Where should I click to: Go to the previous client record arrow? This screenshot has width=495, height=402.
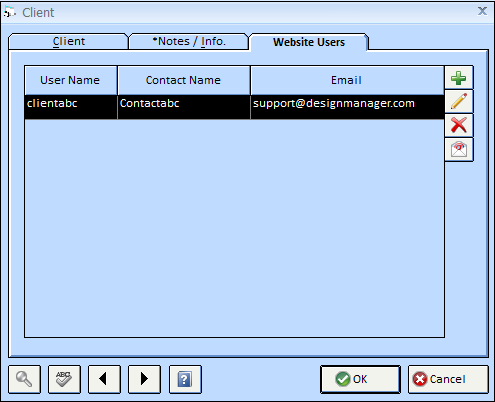[104, 379]
